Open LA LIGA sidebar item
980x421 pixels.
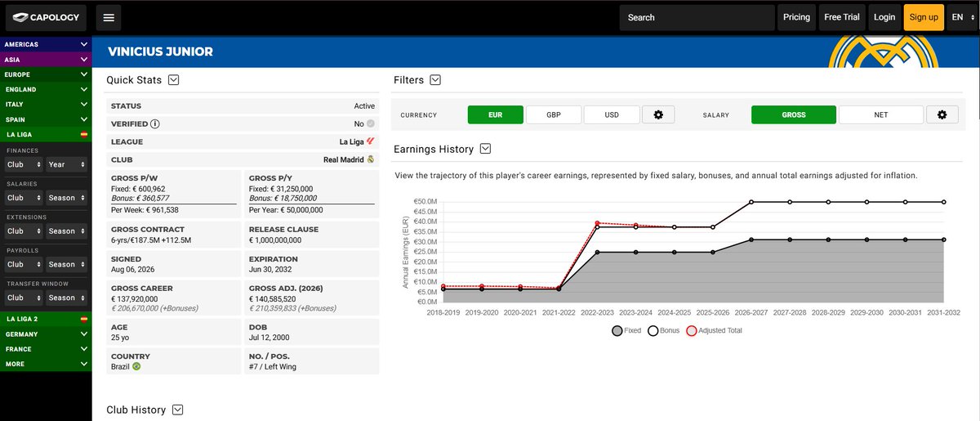pyautogui.click(x=46, y=134)
